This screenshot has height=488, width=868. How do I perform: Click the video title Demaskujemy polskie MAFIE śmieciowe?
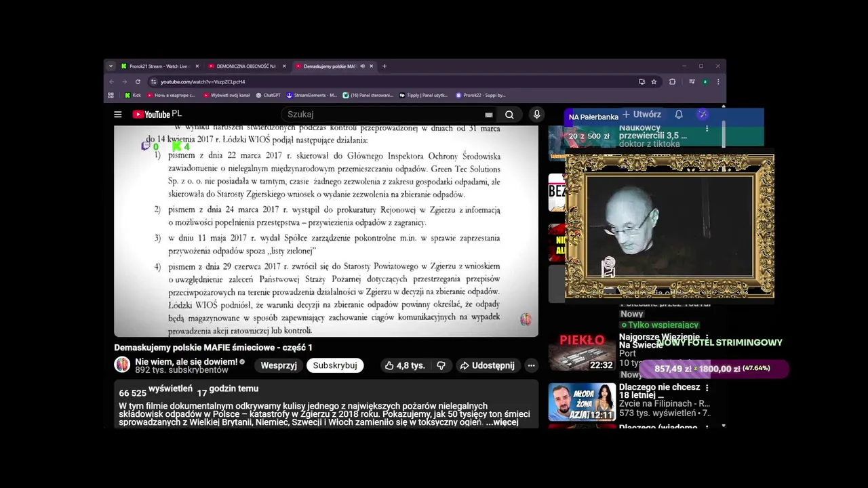[x=213, y=348]
